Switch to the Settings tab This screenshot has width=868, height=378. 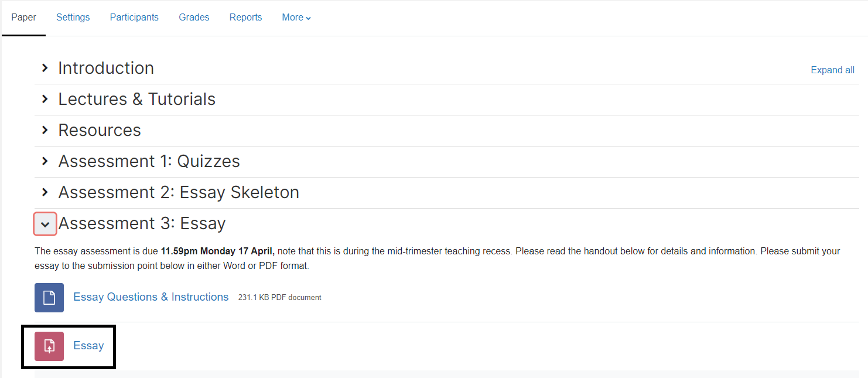coord(73,18)
